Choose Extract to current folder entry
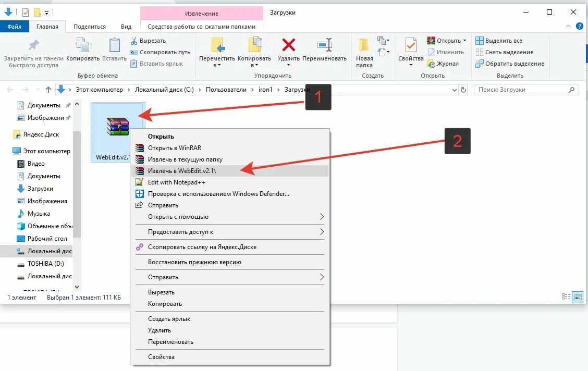Image resolution: width=588 pixels, height=371 pixels. coord(229,159)
